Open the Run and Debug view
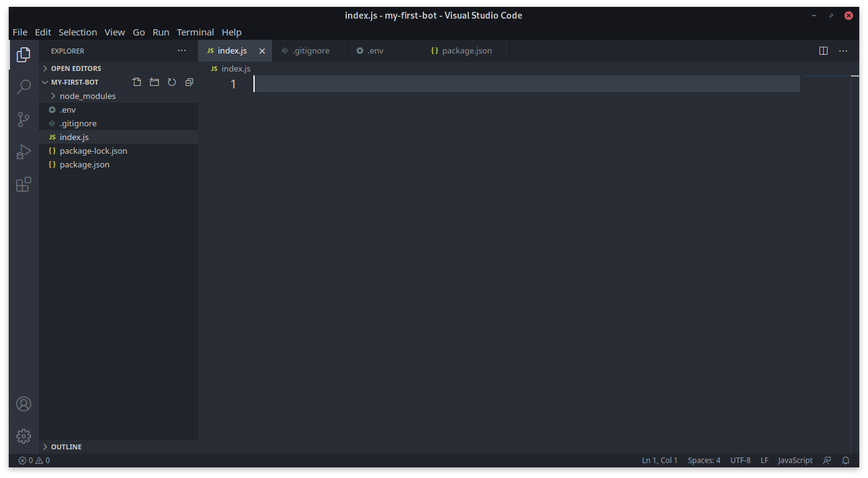 click(x=24, y=152)
